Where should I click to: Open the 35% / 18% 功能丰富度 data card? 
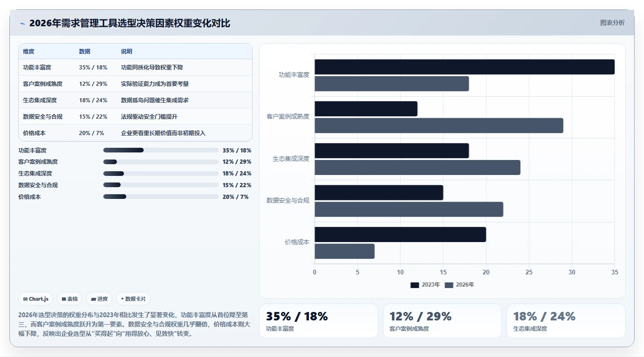[318, 321]
